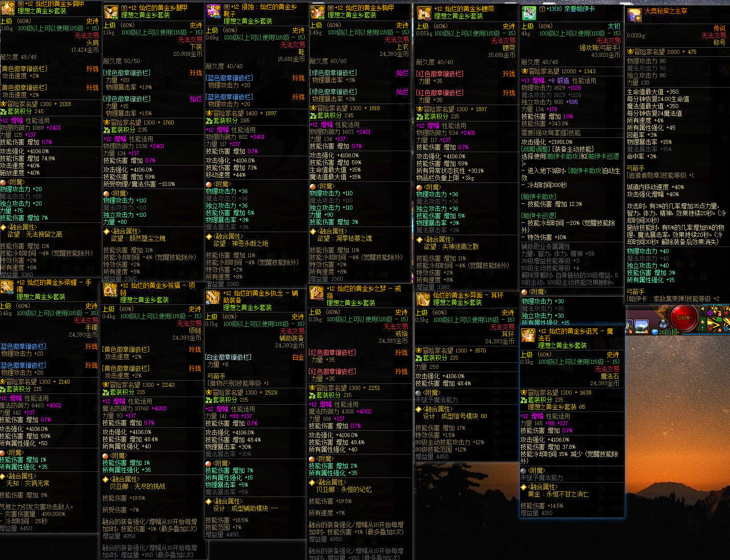Click the 黄金乡异面 耳环 earring icon

[x=423, y=299]
